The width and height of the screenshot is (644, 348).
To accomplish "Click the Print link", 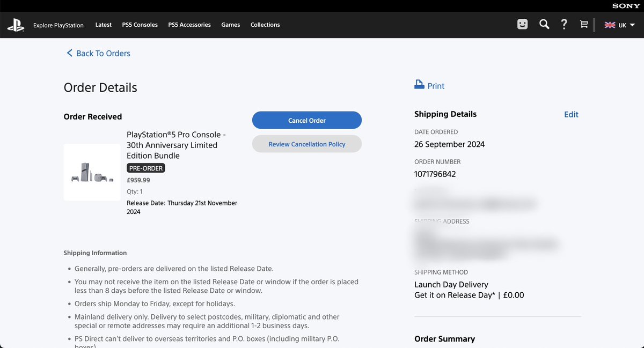I will coord(436,86).
